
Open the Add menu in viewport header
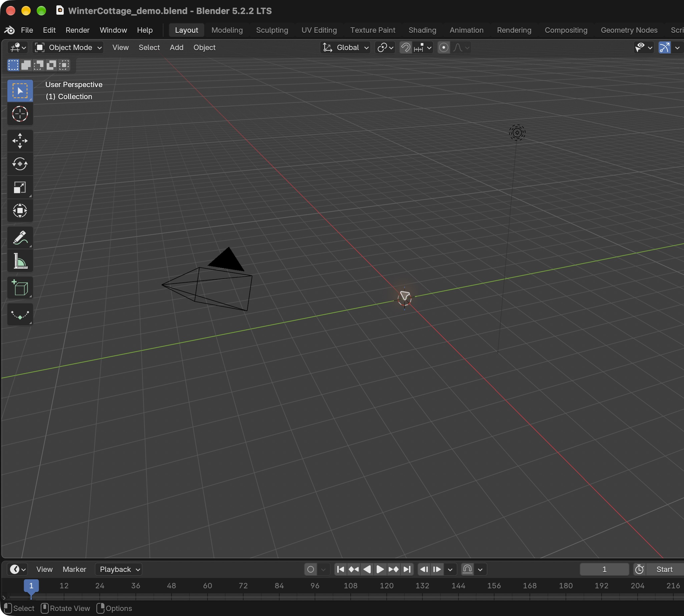click(176, 48)
